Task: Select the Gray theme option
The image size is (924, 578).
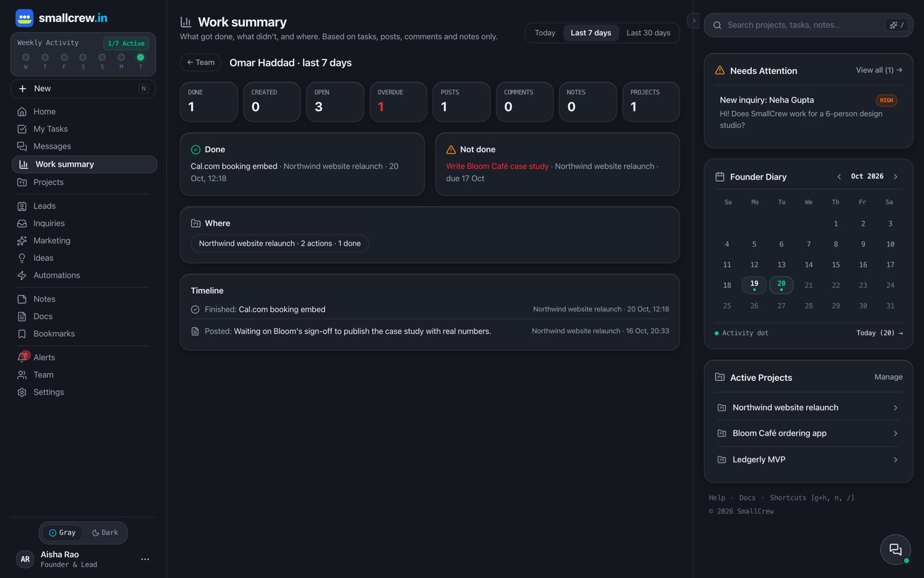Action: click(x=62, y=532)
